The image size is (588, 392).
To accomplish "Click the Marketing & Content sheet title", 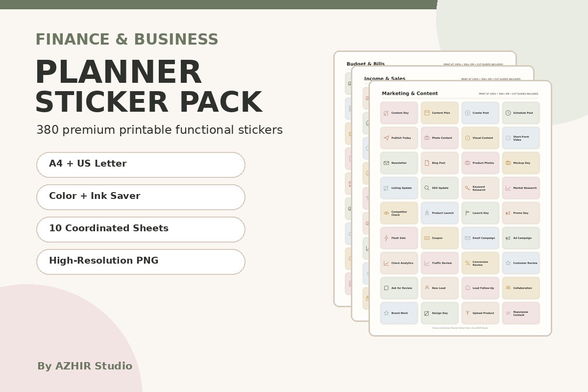I will click(x=410, y=93).
